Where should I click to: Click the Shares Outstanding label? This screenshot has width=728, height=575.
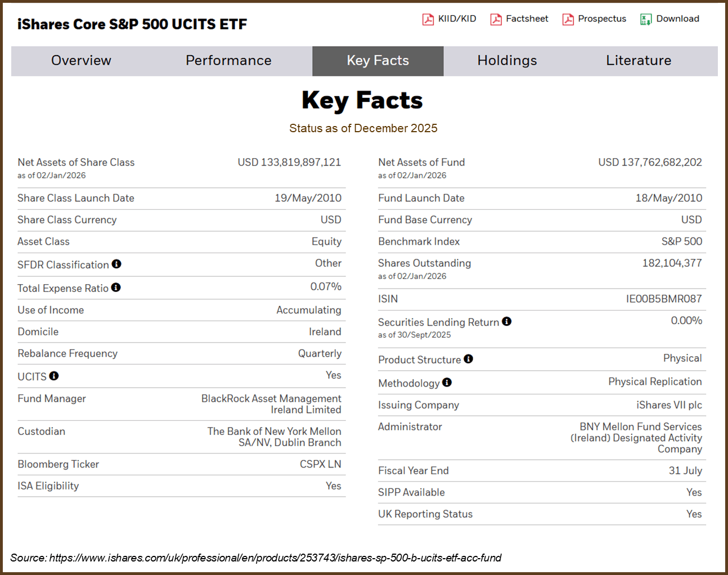click(425, 263)
